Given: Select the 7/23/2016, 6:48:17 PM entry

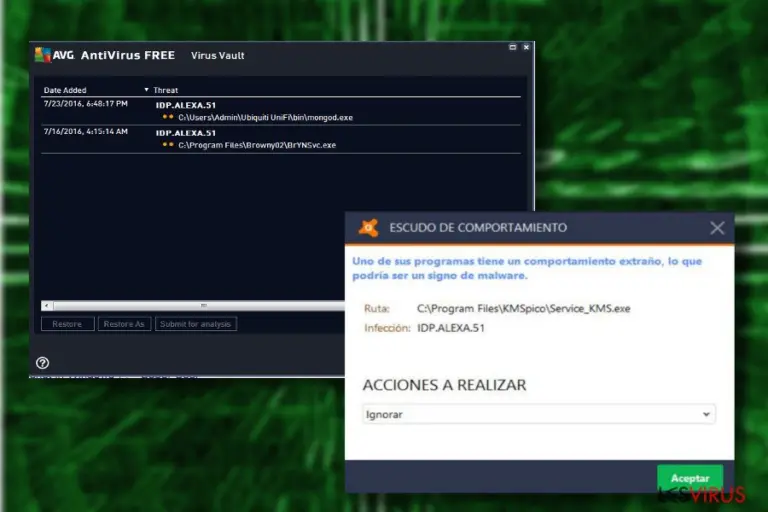Looking at the screenshot, I should click(x=281, y=111).
